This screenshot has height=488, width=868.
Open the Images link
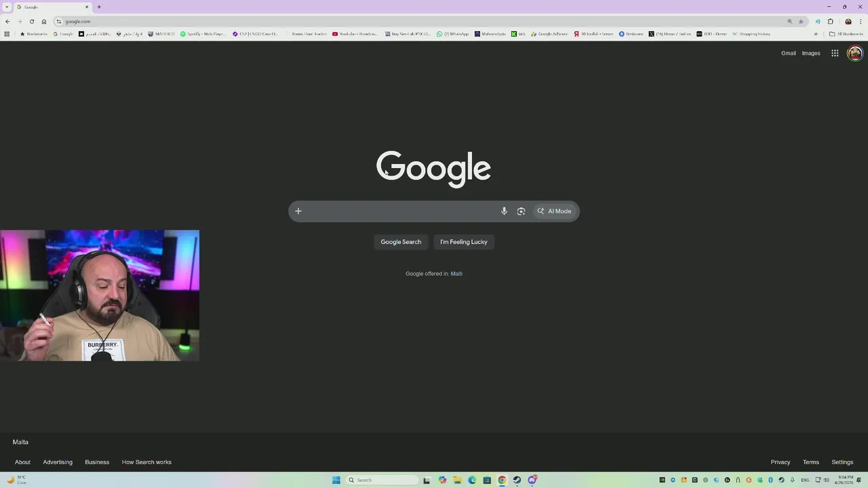pos(811,53)
